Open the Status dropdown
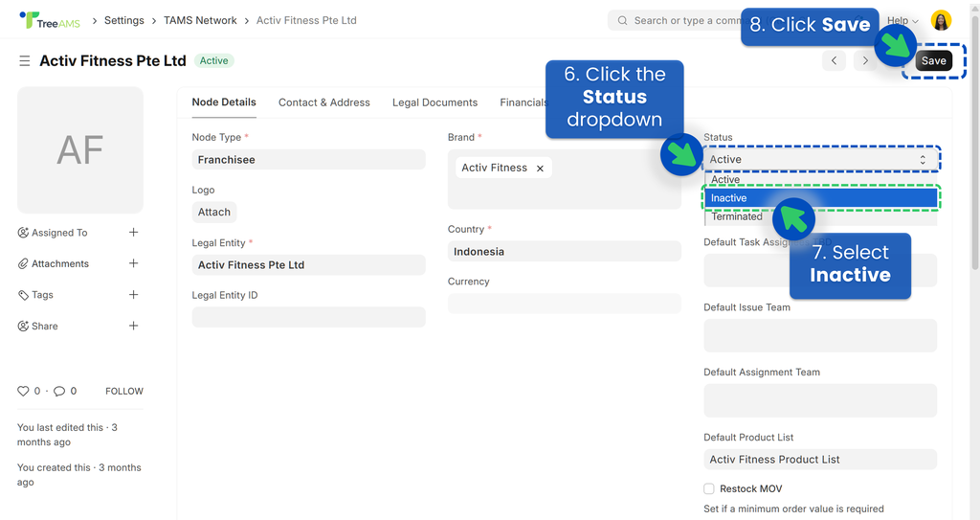 tap(820, 160)
